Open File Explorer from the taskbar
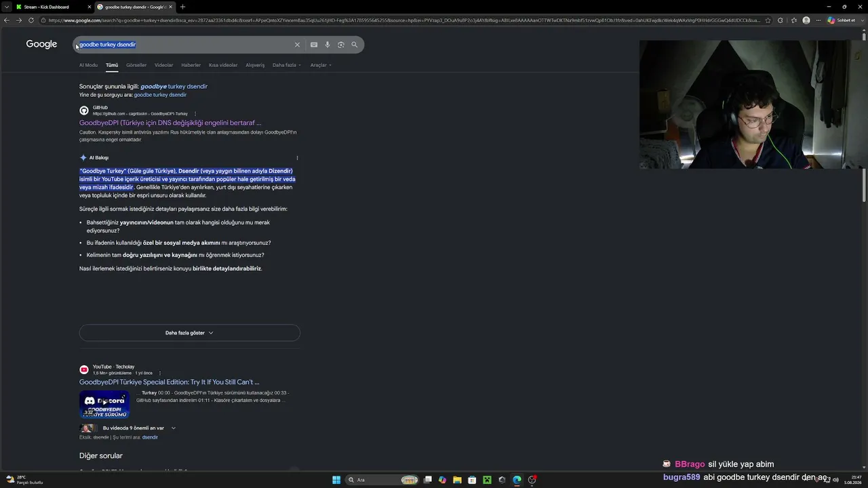This screenshot has width=868, height=488. (x=457, y=480)
